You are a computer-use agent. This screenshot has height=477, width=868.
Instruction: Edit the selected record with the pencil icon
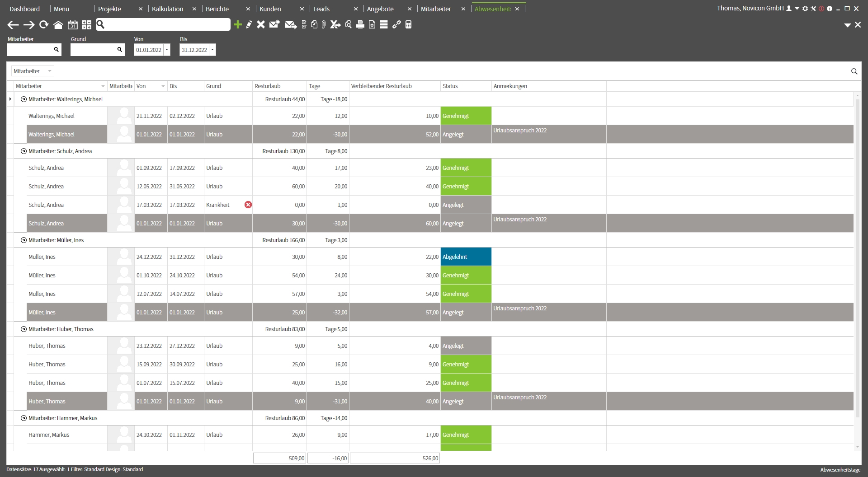coord(249,24)
